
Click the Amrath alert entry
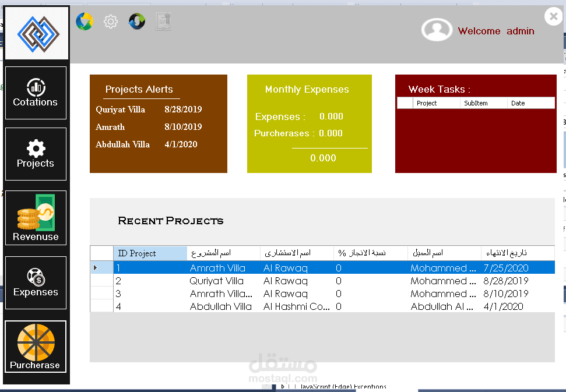[110, 127]
